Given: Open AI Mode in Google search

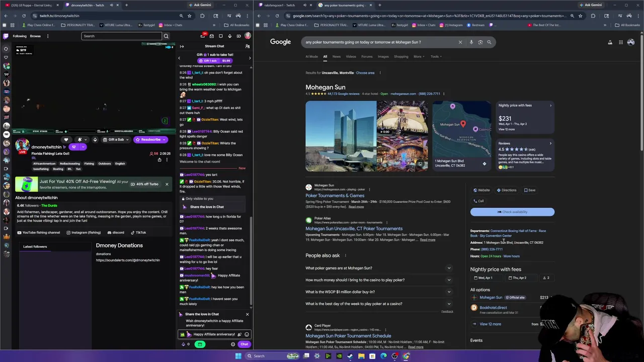Looking at the screenshot, I should click(312, 56).
